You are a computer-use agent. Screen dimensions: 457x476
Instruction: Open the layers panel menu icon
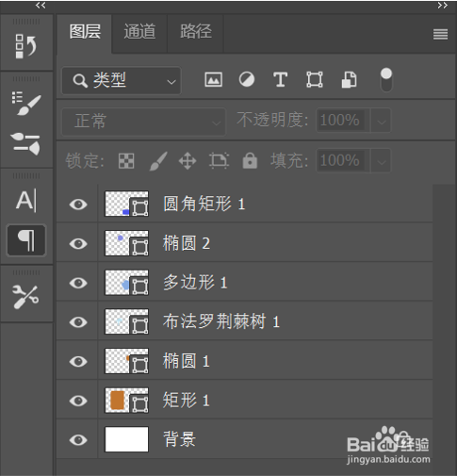440,34
